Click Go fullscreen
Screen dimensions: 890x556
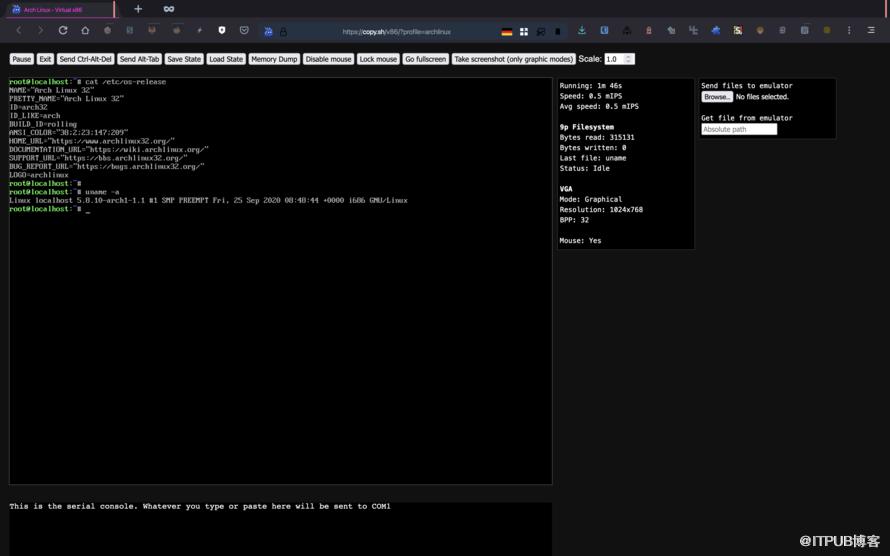(x=426, y=59)
